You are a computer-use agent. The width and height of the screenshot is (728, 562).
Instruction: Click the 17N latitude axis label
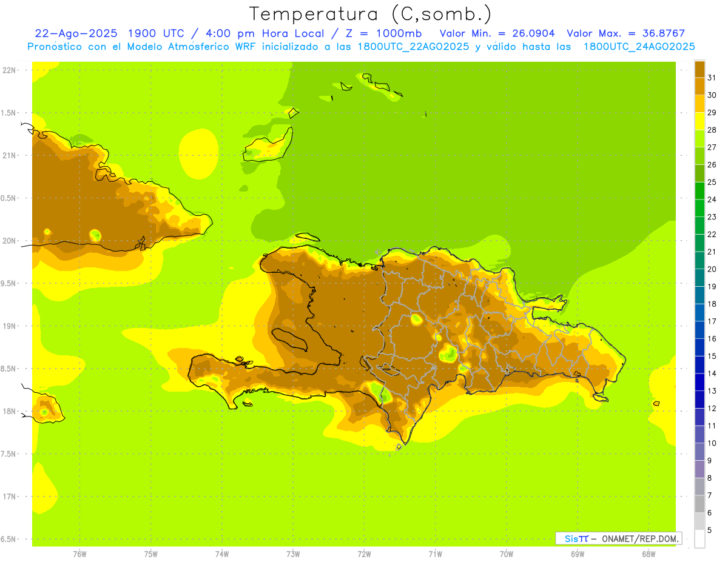point(9,497)
